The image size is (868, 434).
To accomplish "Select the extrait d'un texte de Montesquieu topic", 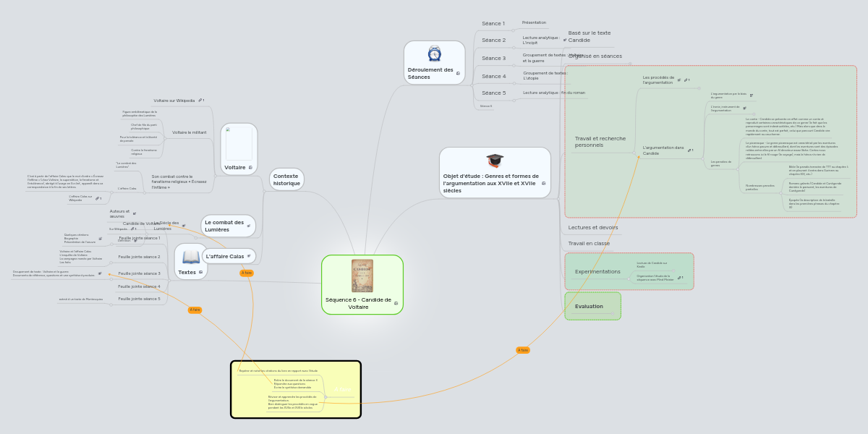I will click(x=80, y=299).
